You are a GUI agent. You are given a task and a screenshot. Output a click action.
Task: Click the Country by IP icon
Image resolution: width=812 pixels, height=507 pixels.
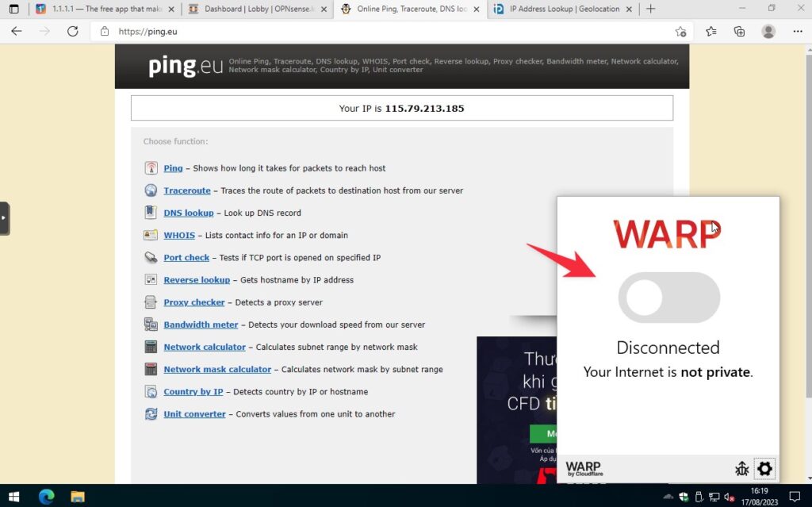click(x=151, y=391)
